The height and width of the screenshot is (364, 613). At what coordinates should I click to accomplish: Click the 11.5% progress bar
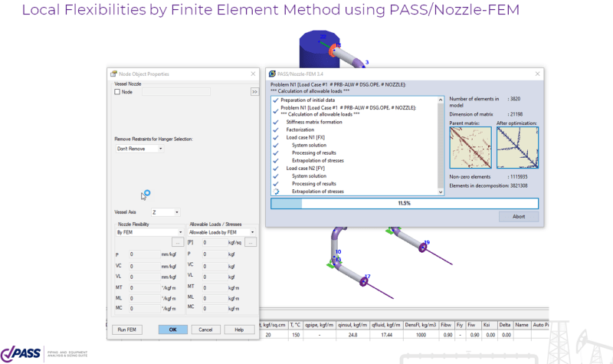point(405,203)
